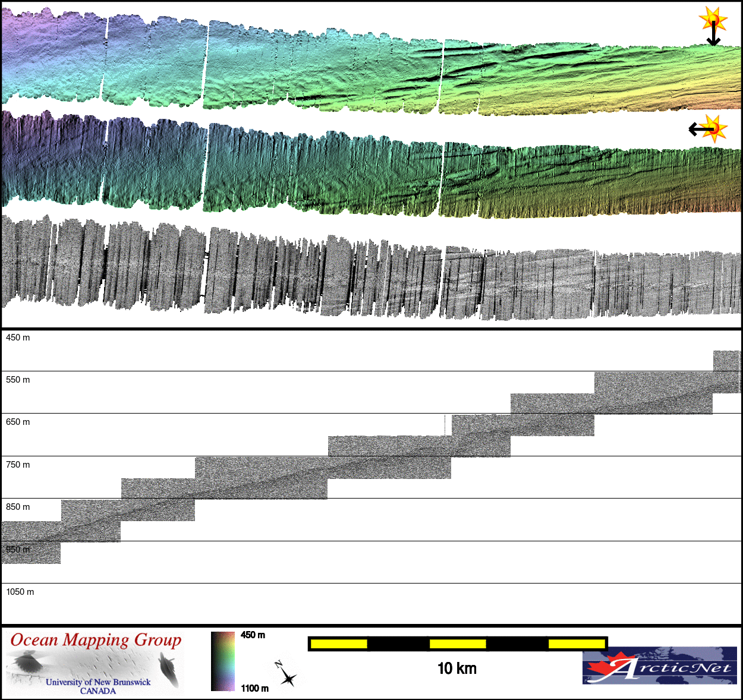Click the depth color scale bar
Viewport: 743px width, 700px height.
click(223, 661)
